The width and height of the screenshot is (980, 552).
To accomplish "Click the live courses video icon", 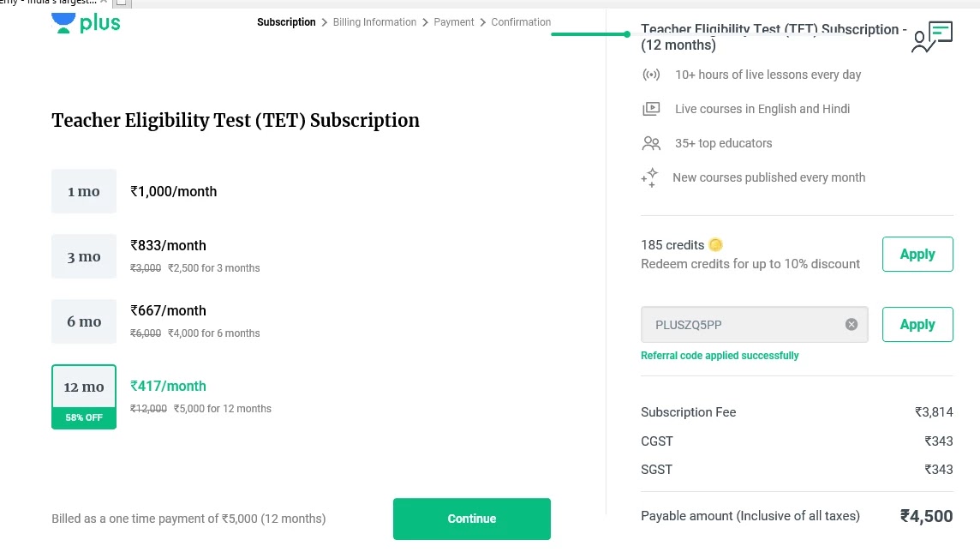I will click(651, 109).
